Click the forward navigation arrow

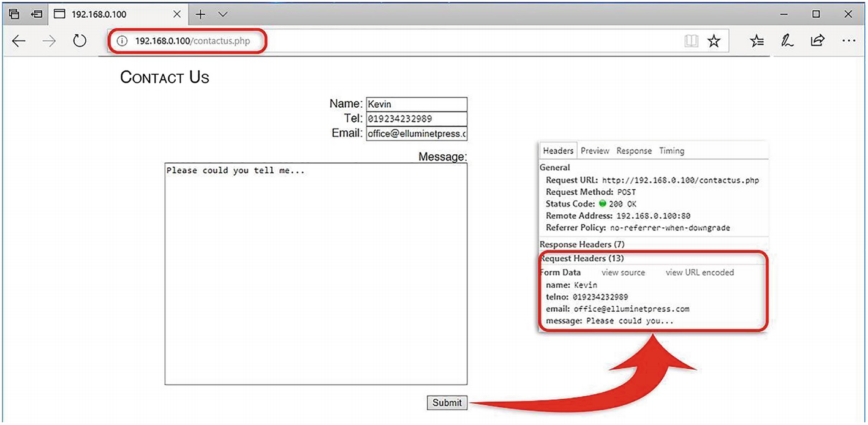50,41
